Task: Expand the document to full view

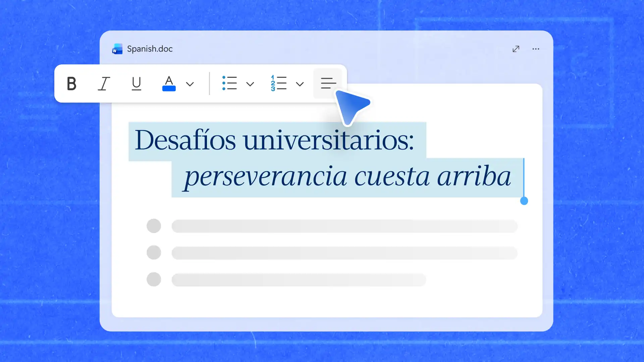Action: (x=516, y=49)
